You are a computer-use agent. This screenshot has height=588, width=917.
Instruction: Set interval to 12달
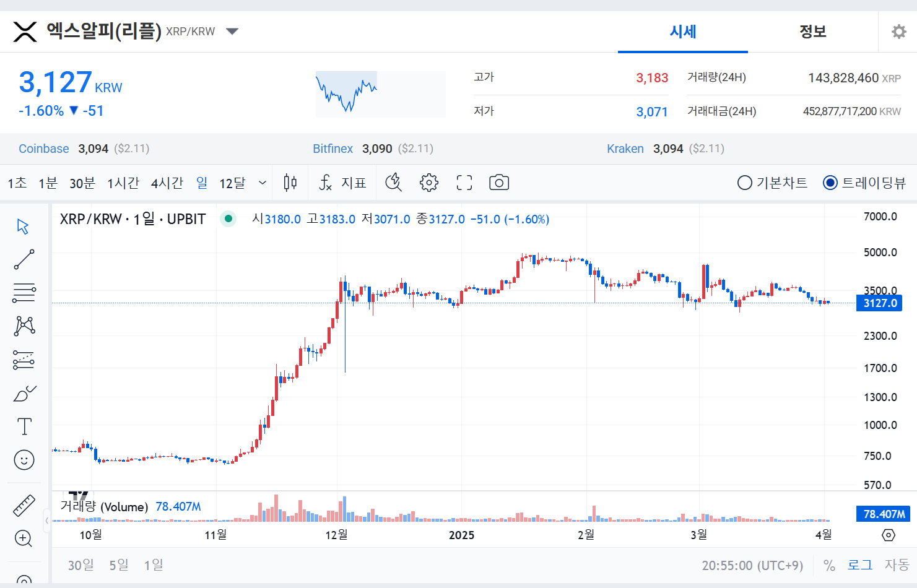click(x=232, y=183)
